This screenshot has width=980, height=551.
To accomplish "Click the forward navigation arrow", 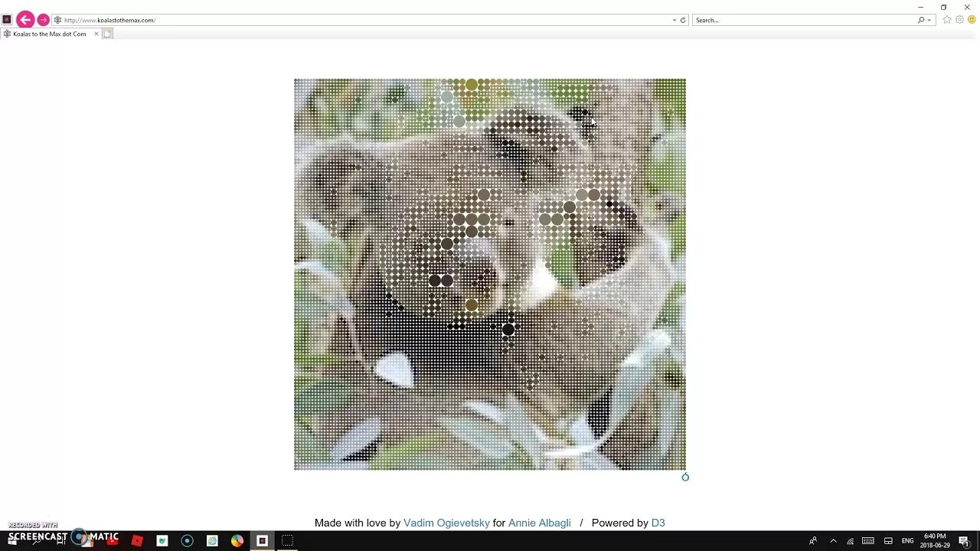I will coord(44,20).
